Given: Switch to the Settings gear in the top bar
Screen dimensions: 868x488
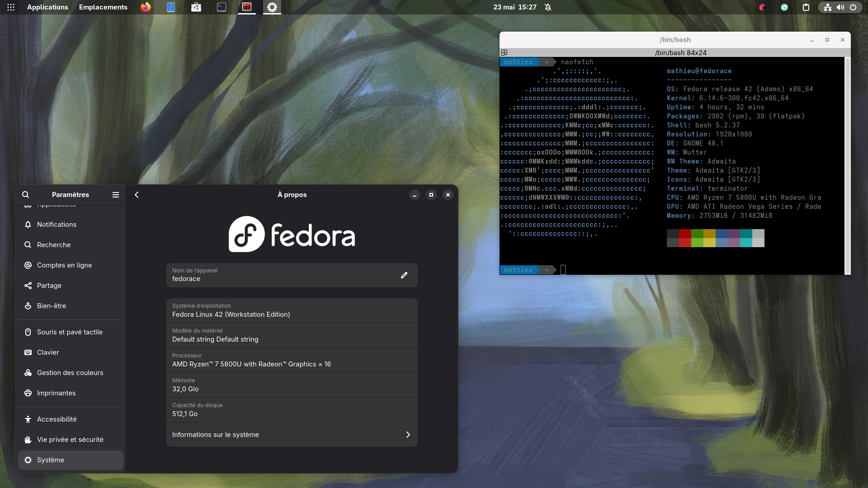Looking at the screenshot, I should click(x=272, y=7).
